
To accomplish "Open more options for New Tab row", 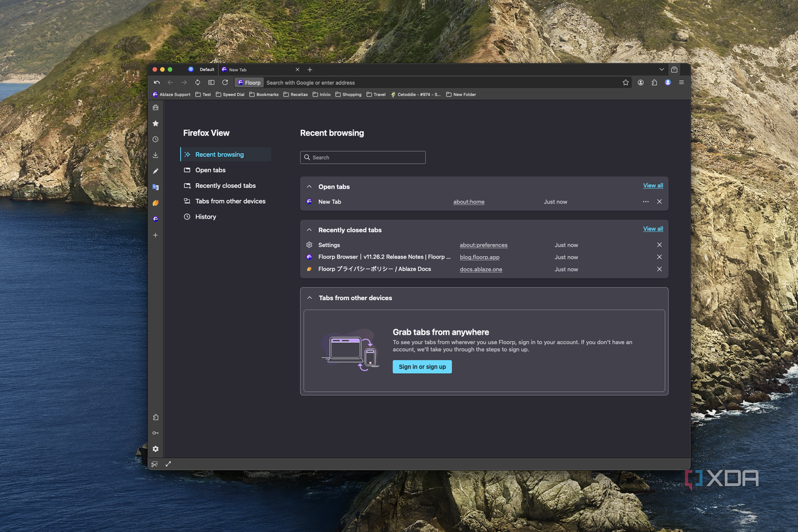I will [646, 202].
